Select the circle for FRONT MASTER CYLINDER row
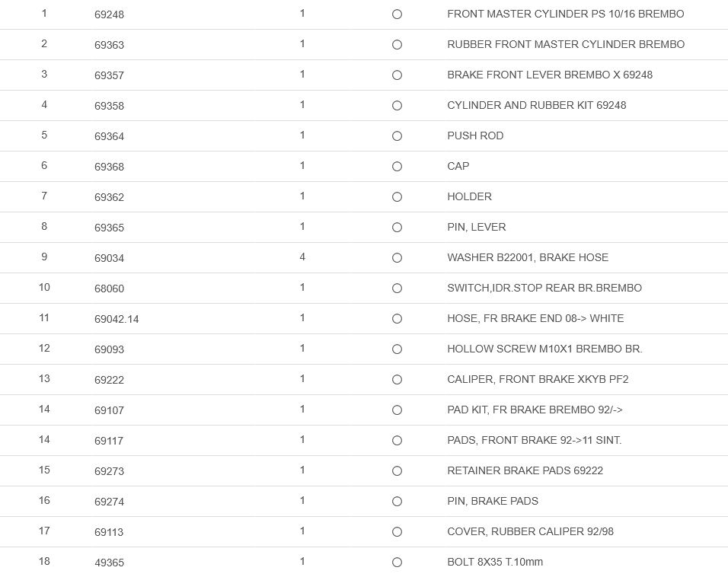This screenshot has width=728, height=577. click(397, 14)
